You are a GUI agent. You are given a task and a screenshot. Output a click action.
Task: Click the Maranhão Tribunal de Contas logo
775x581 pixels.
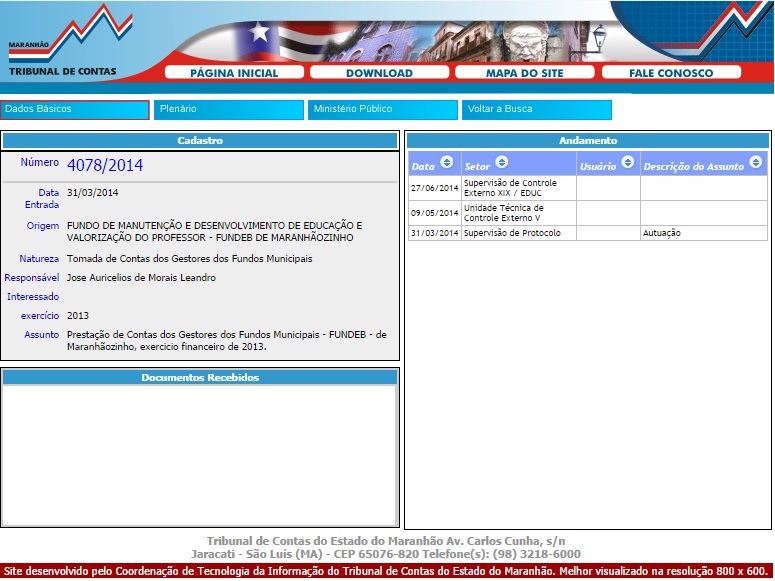pyautogui.click(x=69, y=42)
